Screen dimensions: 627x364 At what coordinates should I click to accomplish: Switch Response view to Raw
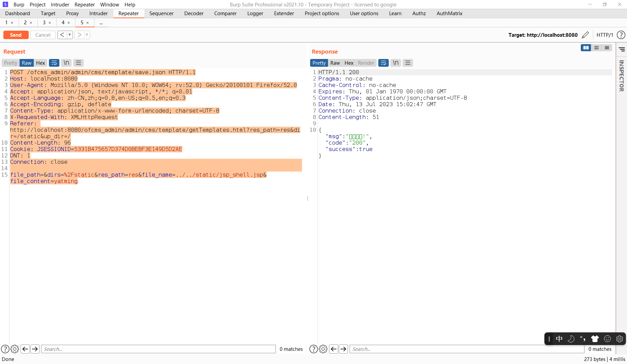335,63
